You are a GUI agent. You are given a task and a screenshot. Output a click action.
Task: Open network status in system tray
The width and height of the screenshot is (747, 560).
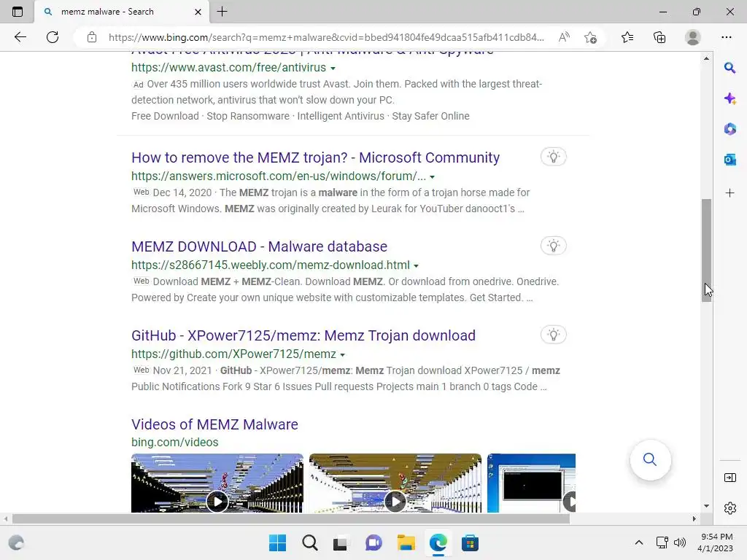(x=662, y=542)
